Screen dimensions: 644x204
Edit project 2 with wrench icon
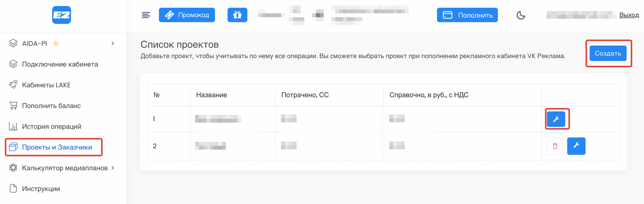(x=576, y=146)
